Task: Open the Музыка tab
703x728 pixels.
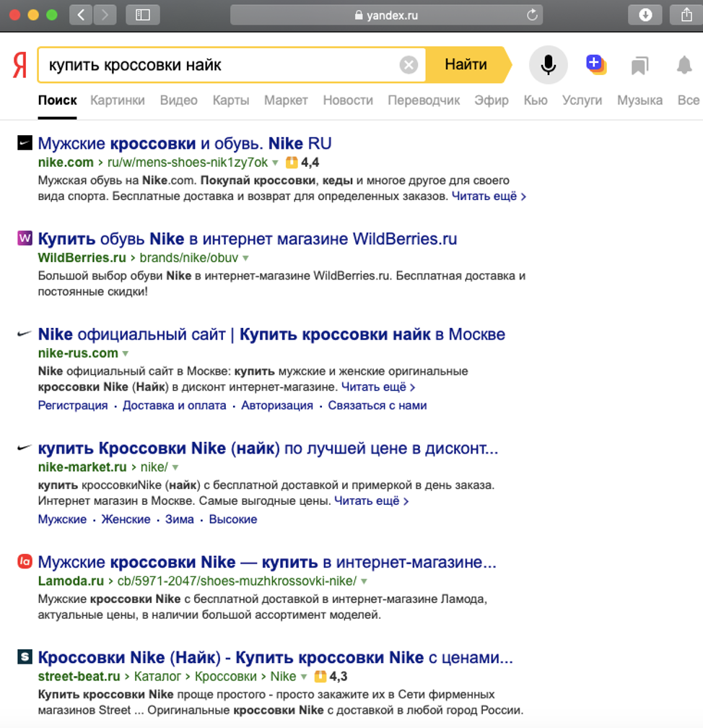Action: (639, 100)
